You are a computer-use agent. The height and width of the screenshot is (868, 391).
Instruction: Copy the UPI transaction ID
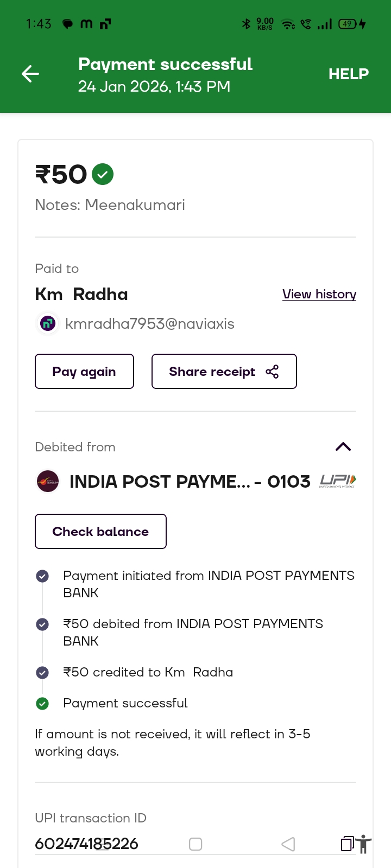tap(346, 844)
